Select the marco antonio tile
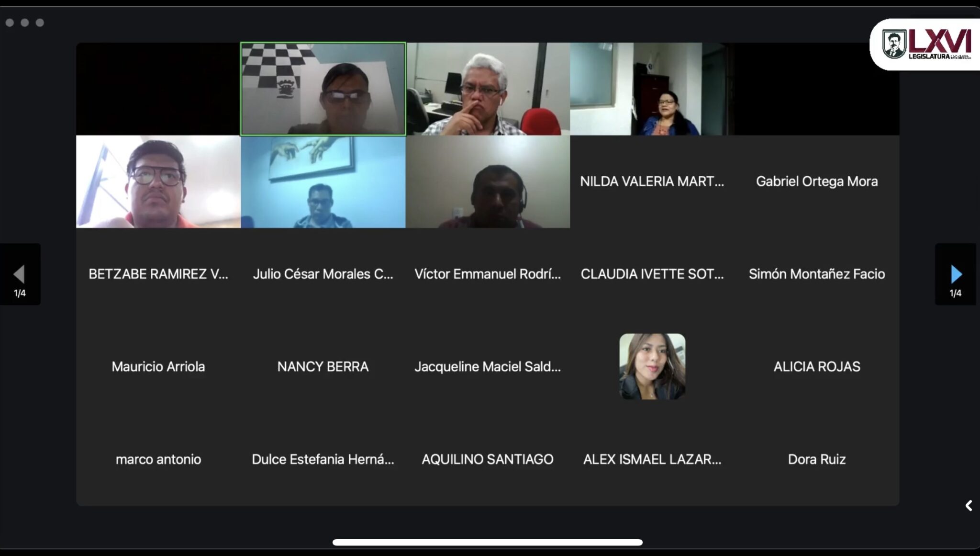Viewport: 980px width, 556px height. pyautogui.click(x=158, y=459)
